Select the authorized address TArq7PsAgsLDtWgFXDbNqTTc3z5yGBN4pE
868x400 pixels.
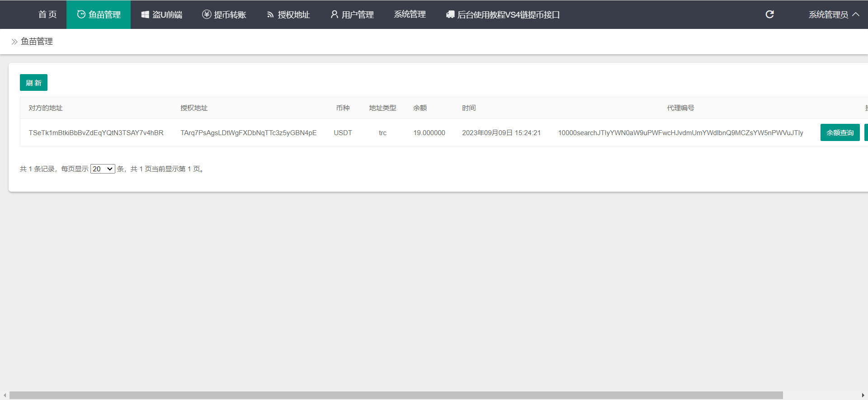click(x=249, y=133)
